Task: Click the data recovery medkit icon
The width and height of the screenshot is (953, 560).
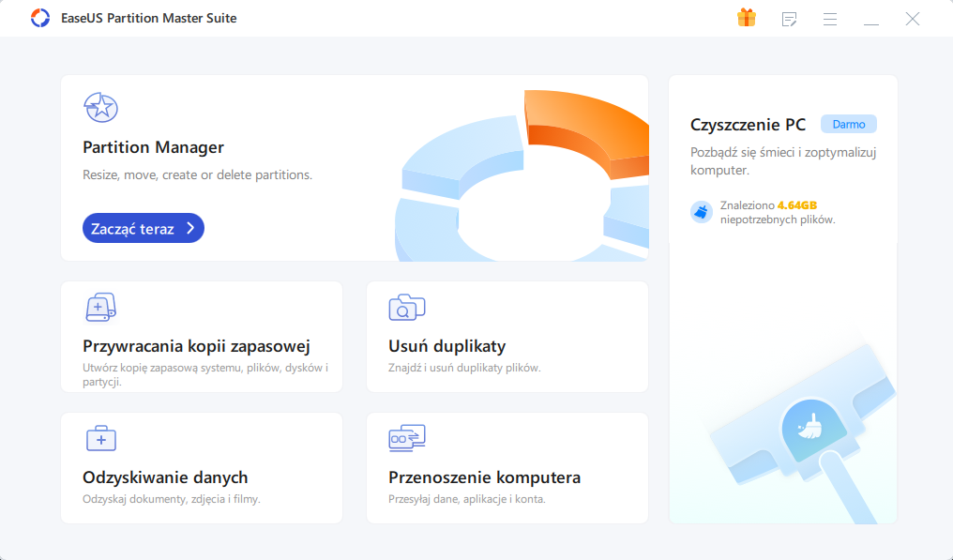Action: pos(101,438)
